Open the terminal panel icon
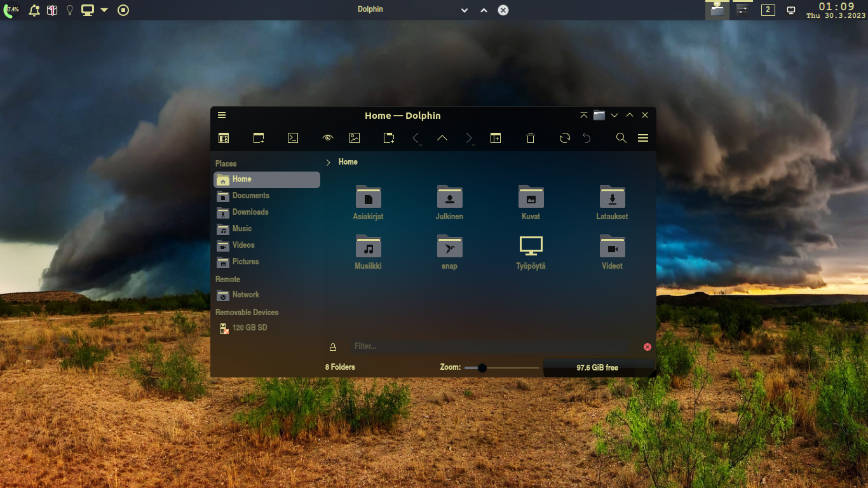Screen dimensions: 868x488 pos(293,138)
